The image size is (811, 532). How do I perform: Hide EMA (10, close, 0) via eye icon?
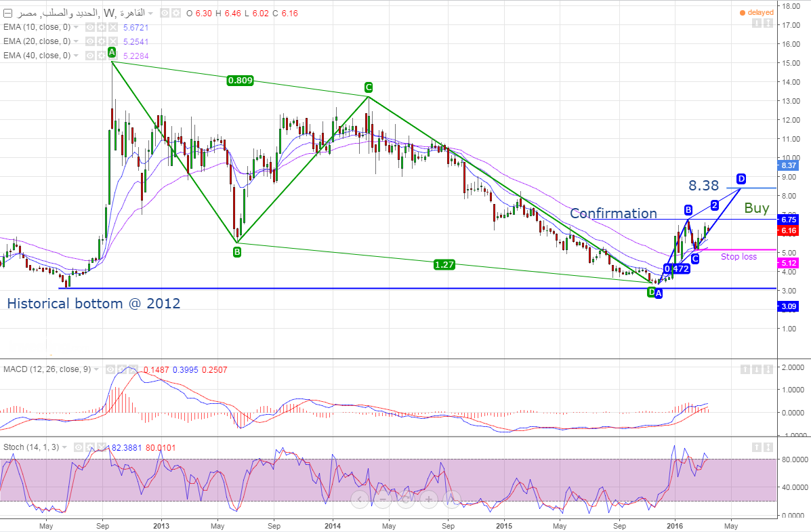[89, 27]
